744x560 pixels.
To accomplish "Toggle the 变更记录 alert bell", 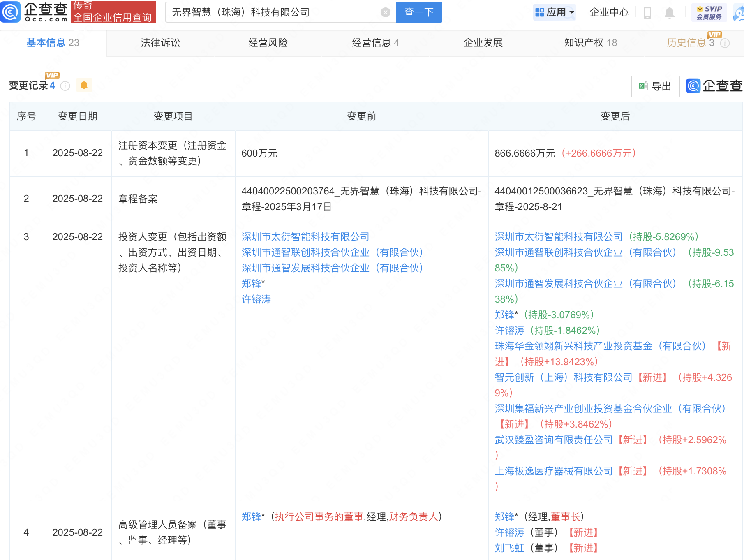I will (84, 85).
